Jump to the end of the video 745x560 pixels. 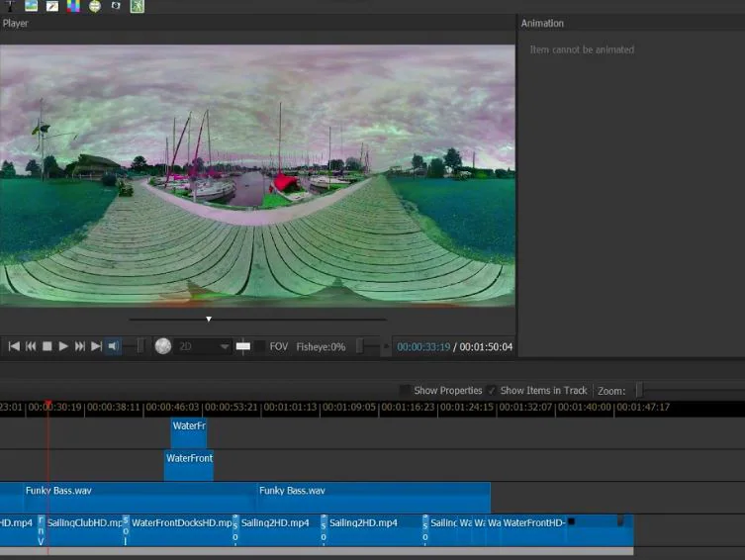click(96, 346)
